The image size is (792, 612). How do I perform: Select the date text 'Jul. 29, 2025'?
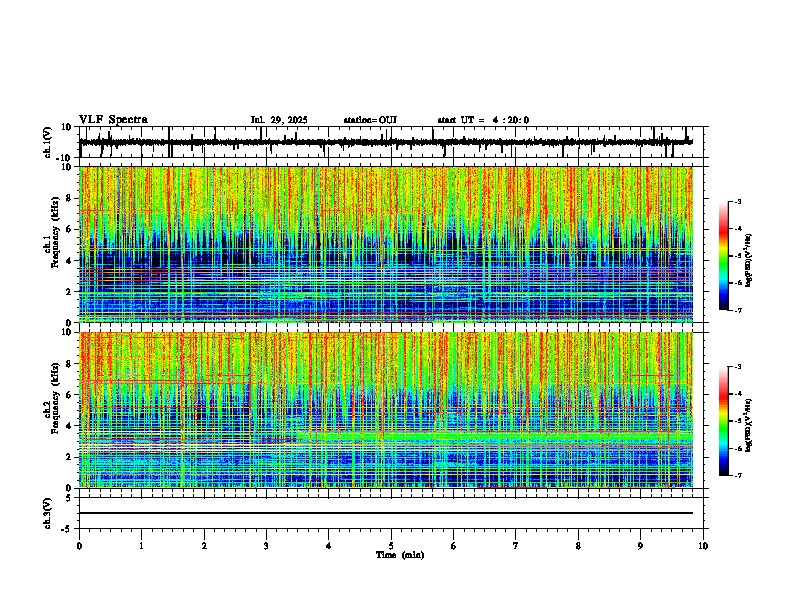[x=279, y=120]
